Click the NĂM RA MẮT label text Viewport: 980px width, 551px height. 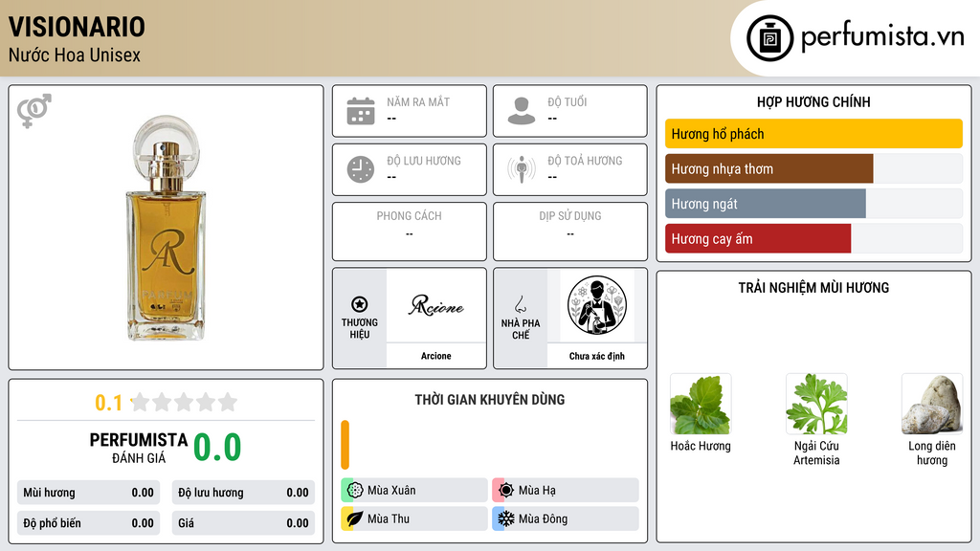point(418,101)
